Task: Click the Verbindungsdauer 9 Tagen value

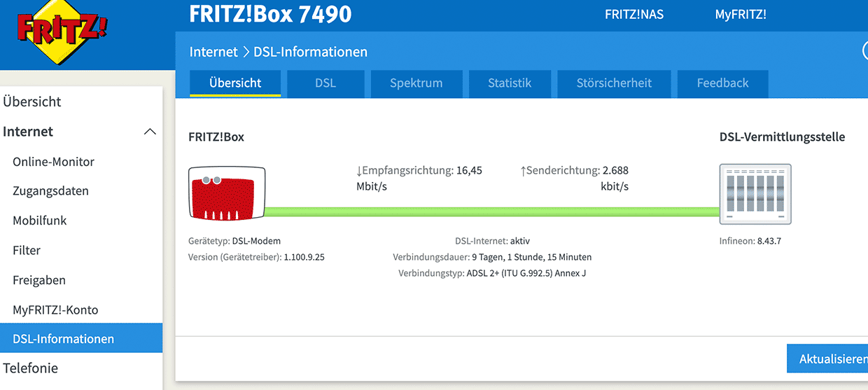Action: (x=492, y=257)
